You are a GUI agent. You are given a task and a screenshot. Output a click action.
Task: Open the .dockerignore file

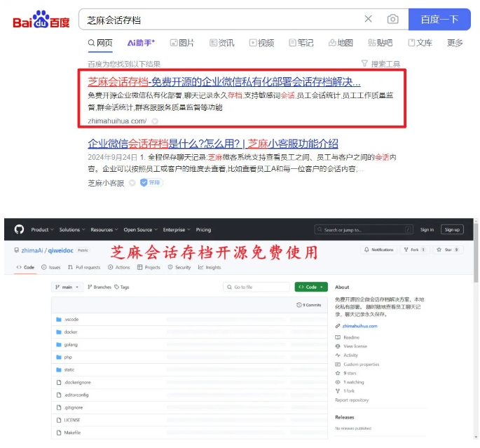(78, 382)
